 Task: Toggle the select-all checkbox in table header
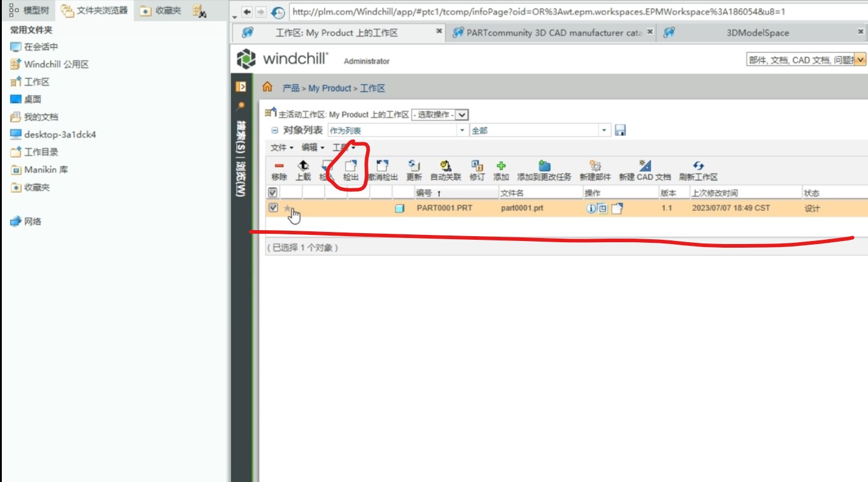[273, 193]
